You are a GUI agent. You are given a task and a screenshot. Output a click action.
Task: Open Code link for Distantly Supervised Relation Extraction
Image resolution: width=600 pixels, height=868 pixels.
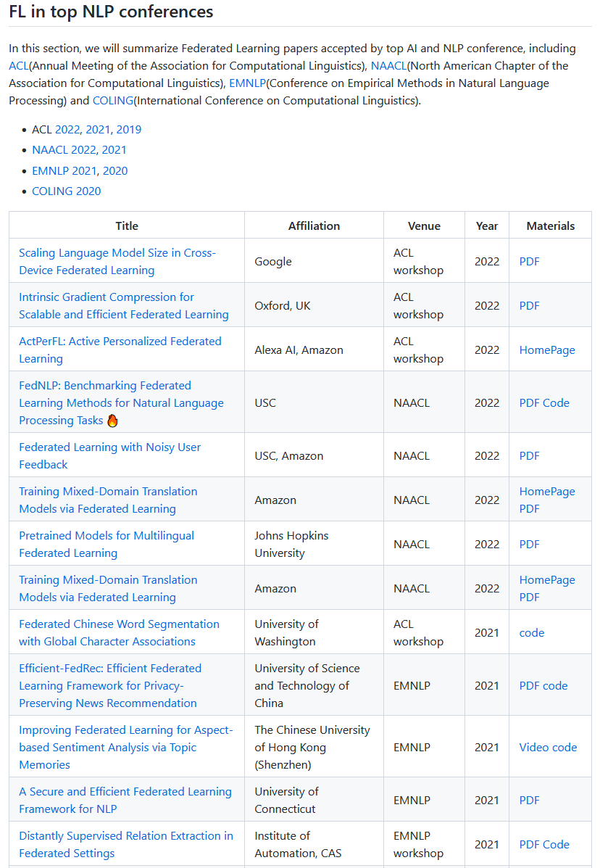pyautogui.click(x=557, y=845)
